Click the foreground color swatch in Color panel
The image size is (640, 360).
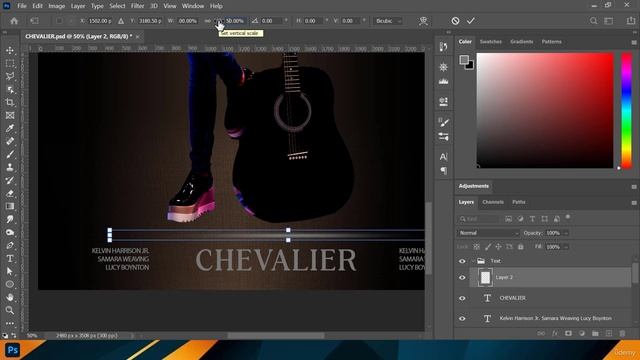[464, 60]
